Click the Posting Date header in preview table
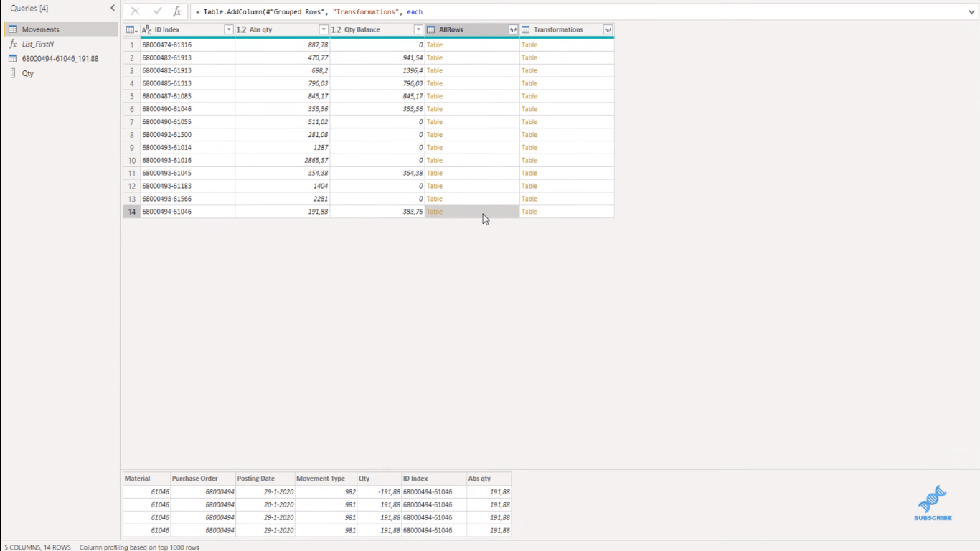The width and height of the screenshot is (980, 551). pyautogui.click(x=265, y=479)
